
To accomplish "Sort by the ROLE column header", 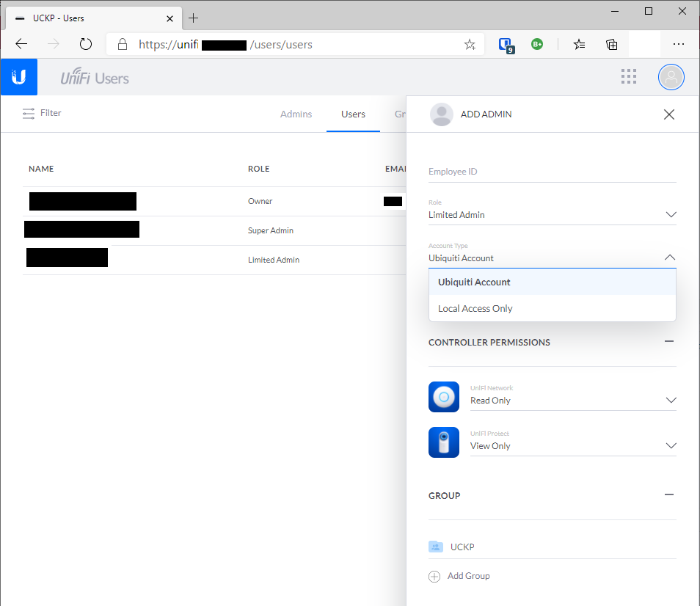I will click(259, 169).
